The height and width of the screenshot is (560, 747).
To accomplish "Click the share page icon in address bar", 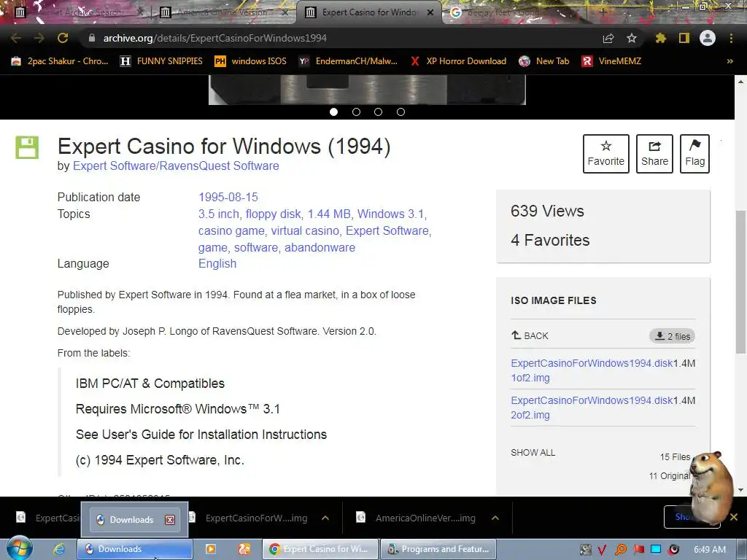I will click(608, 38).
